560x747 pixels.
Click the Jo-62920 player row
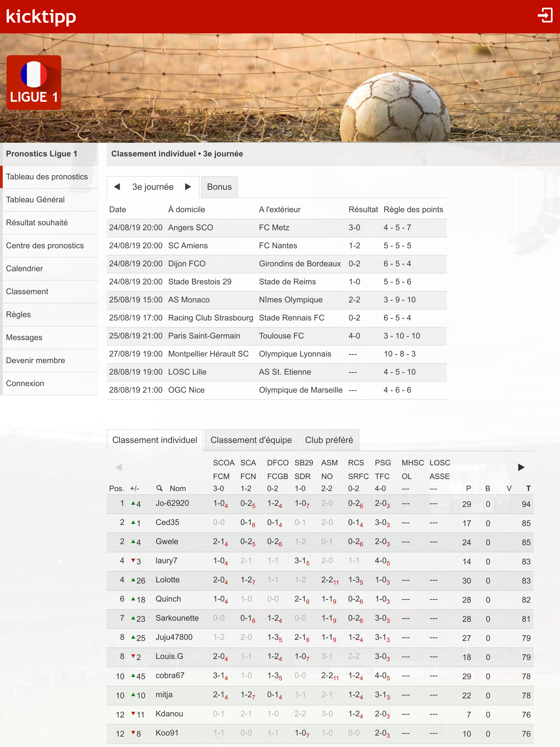pyautogui.click(x=172, y=503)
